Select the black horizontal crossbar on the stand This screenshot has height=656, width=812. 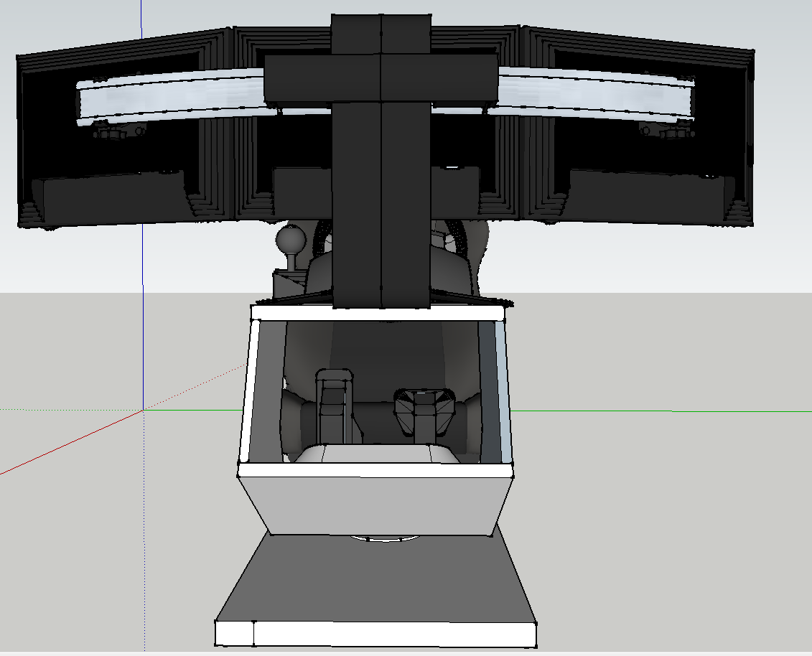click(381, 79)
